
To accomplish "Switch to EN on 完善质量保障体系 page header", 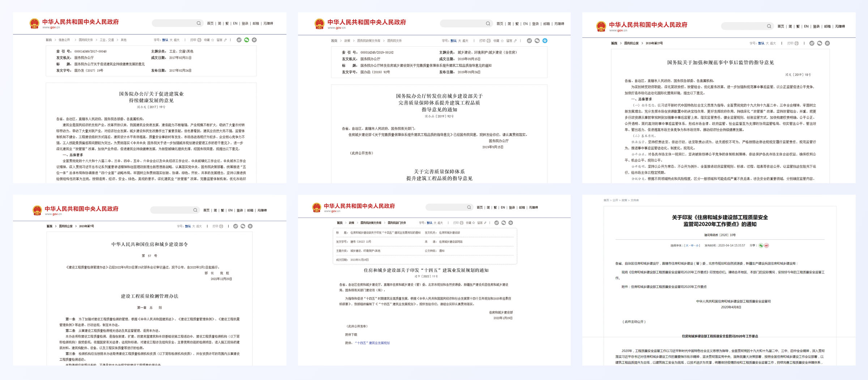I will click(x=525, y=24).
